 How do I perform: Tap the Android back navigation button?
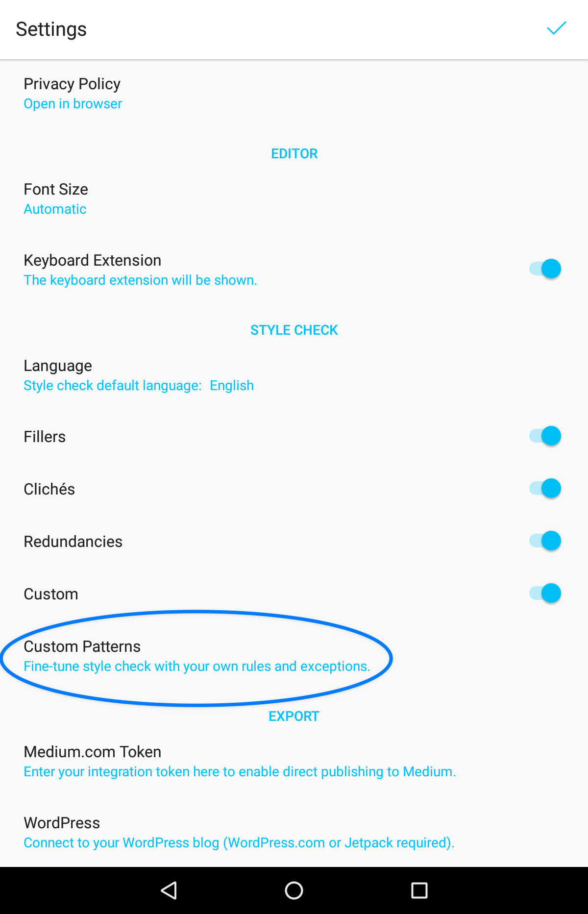[169, 890]
